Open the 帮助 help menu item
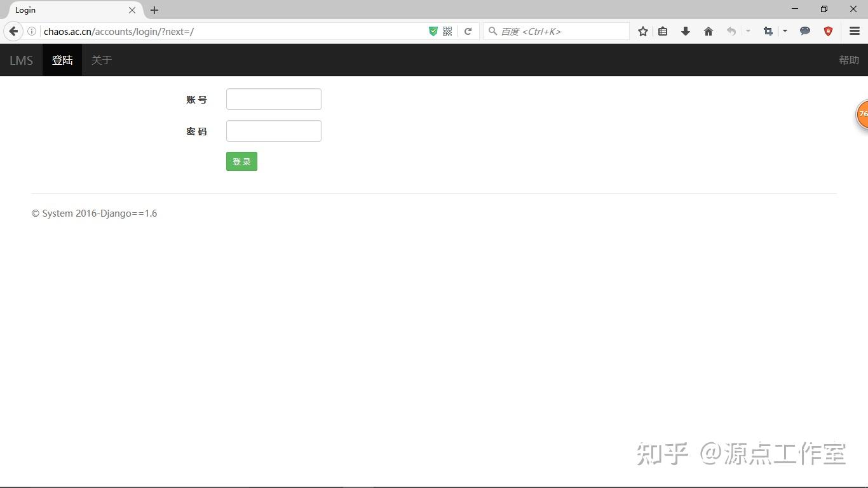This screenshot has height=488, width=868. 848,60
